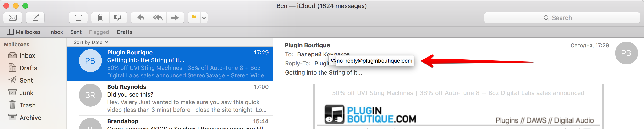Open Inbox in favorites bar

pos(56,32)
